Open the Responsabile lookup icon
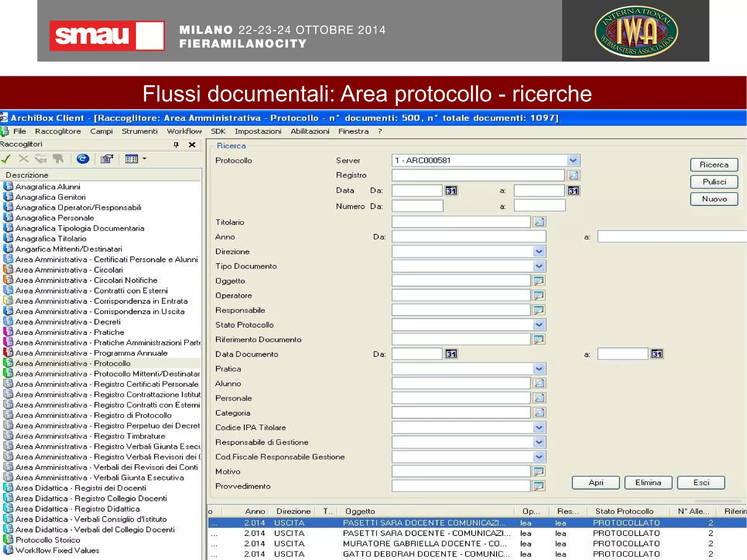Screen dimensions: 747x560 coord(539,310)
